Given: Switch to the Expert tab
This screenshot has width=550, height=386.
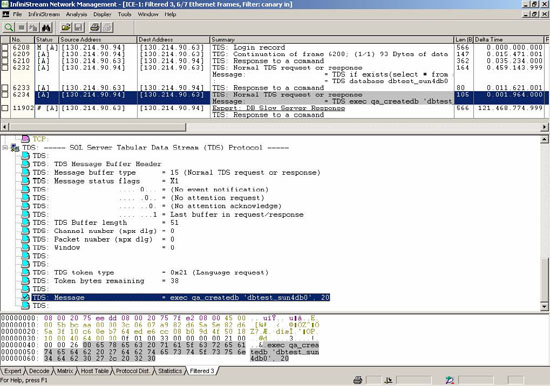Looking at the screenshot, I should pyautogui.click(x=13, y=371).
